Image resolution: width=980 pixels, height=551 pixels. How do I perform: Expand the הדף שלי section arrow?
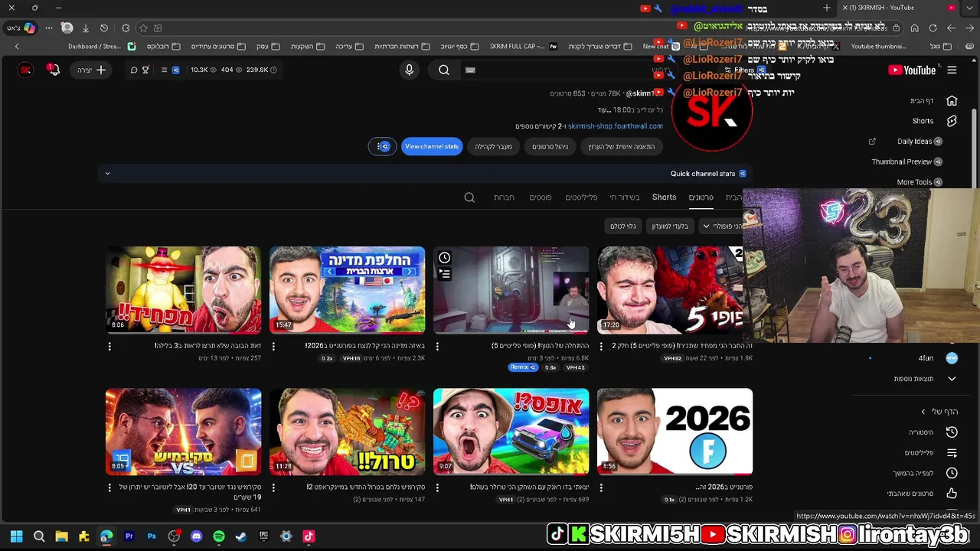click(x=923, y=412)
